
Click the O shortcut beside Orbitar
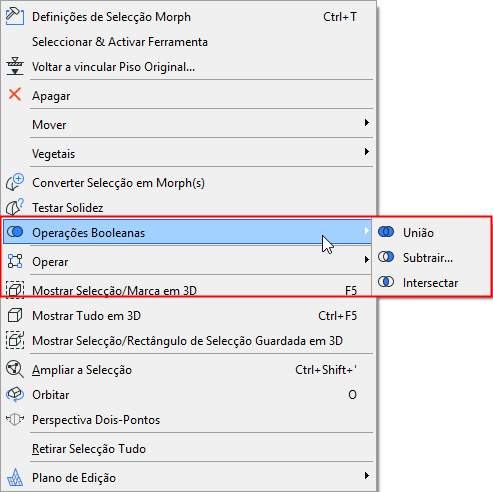click(x=352, y=395)
